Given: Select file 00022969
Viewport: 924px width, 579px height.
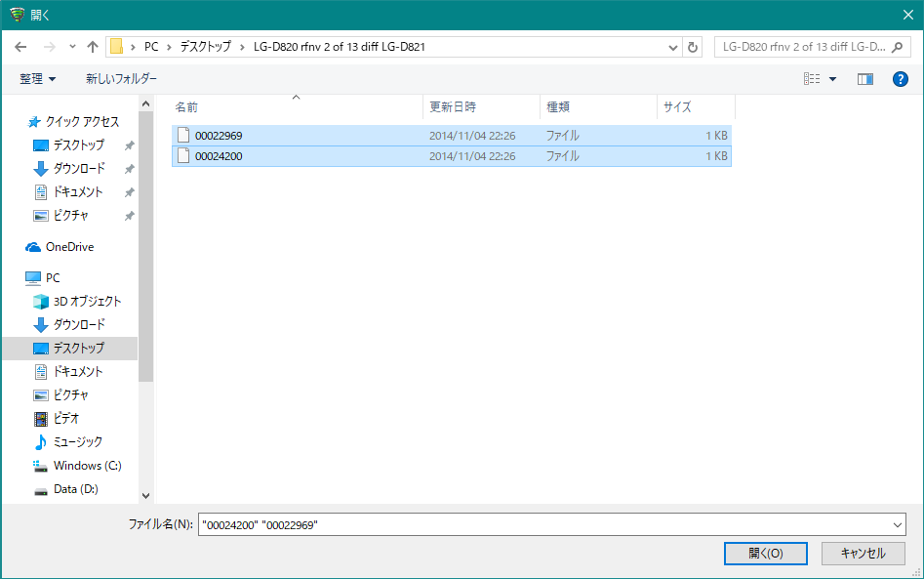Looking at the screenshot, I should click(452, 136).
